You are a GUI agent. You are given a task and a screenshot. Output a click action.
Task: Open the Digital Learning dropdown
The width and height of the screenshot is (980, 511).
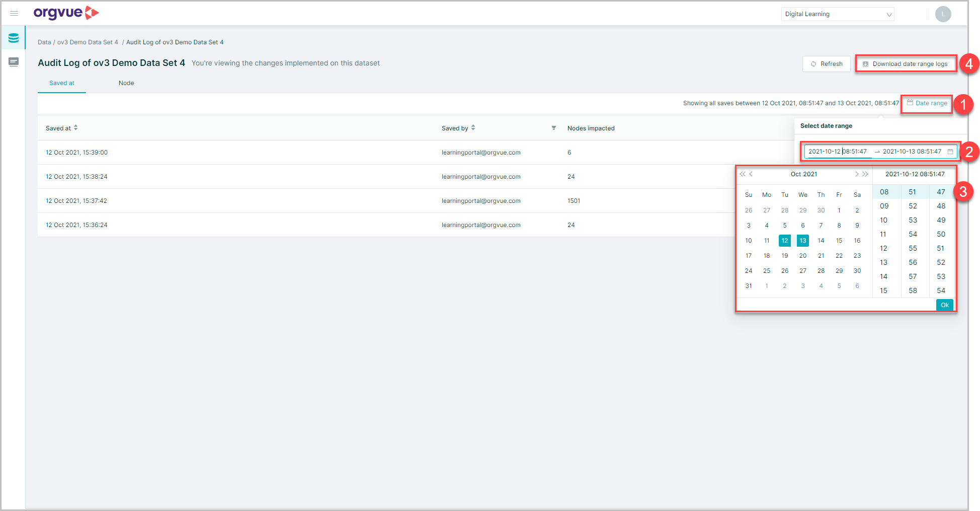(838, 14)
